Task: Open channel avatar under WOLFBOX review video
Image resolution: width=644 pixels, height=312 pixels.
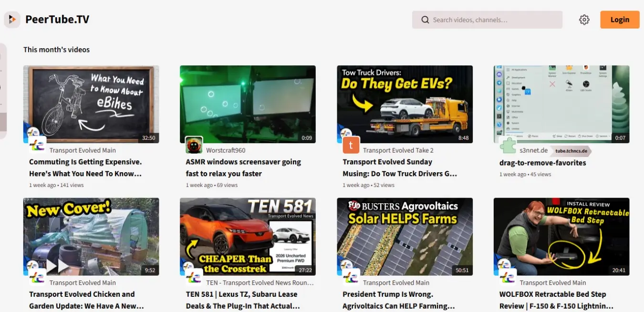Action: (508, 278)
